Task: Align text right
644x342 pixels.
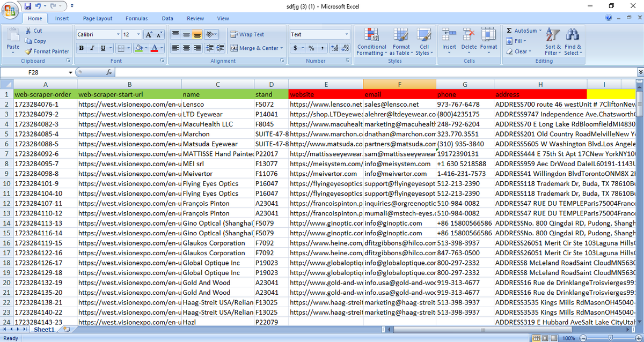Action: [x=197, y=48]
